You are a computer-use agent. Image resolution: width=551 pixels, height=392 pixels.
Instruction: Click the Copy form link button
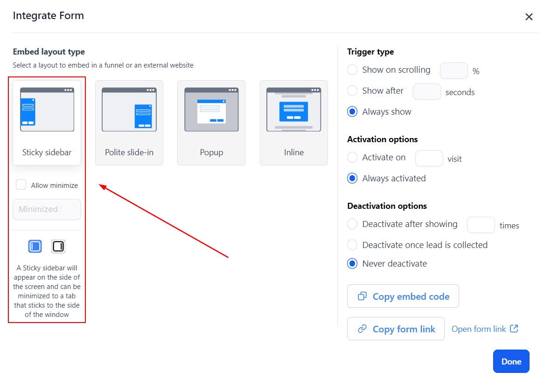pyautogui.click(x=396, y=329)
